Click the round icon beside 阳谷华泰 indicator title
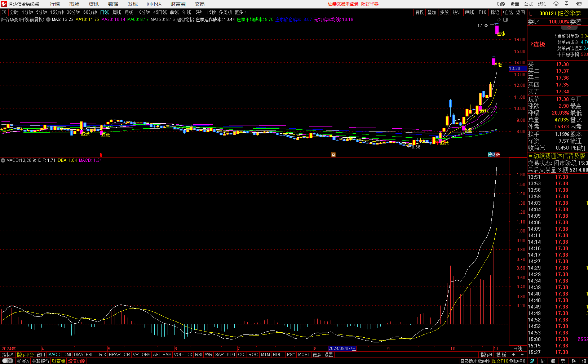Viewport: 588px width, 364px height. pyautogui.click(x=48, y=19)
